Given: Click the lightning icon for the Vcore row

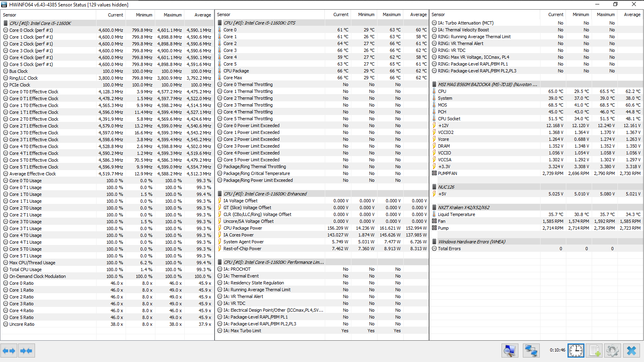Looking at the screenshot, I should tap(434, 139).
